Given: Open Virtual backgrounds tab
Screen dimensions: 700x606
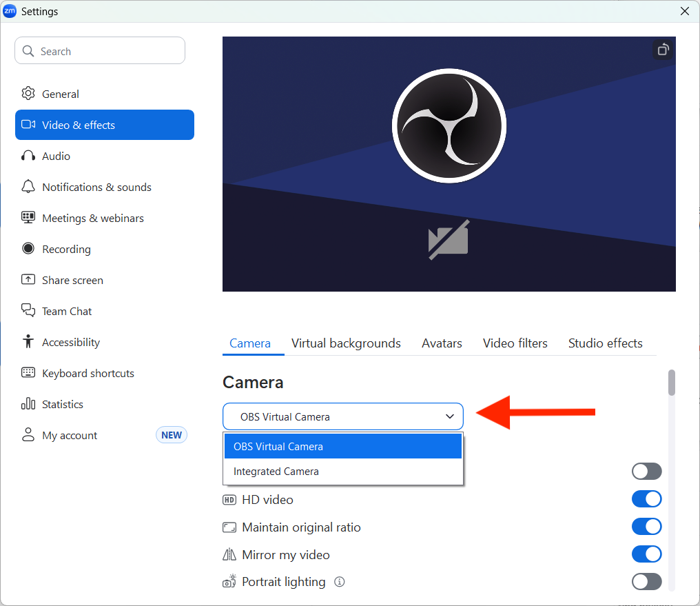Looking at the screenshot, I should pos(346,343).
